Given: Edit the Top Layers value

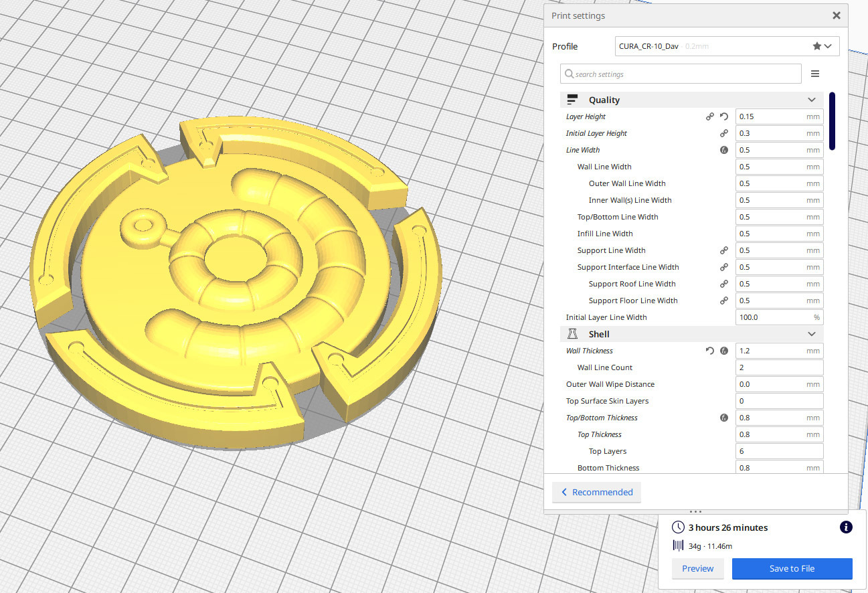Looking at the screenshot, I should click(x=779, y=451).
